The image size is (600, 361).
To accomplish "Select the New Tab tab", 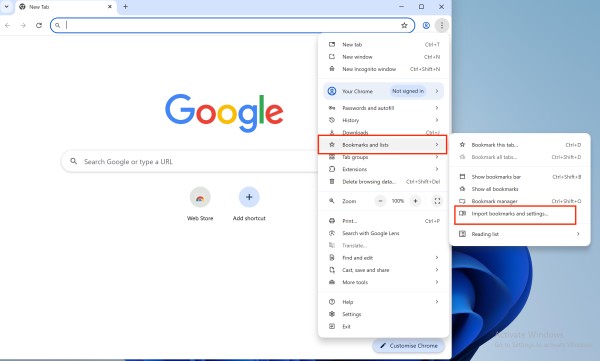I will point(66,7).
